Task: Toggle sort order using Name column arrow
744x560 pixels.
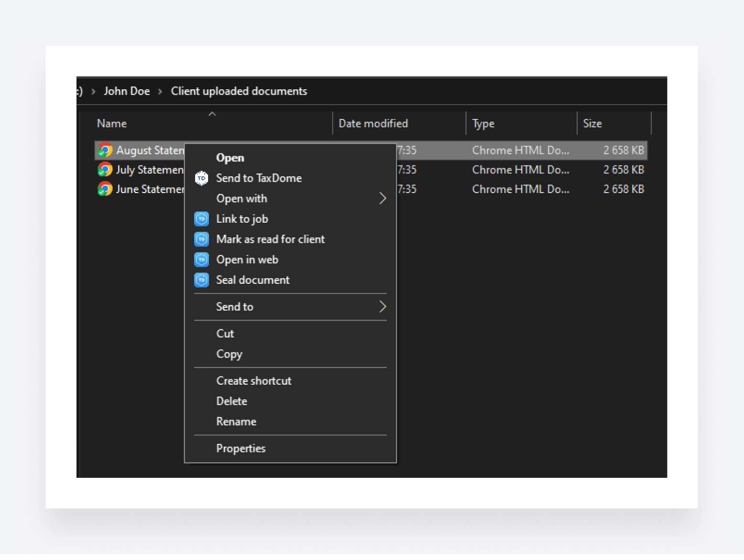Action: 212,114
